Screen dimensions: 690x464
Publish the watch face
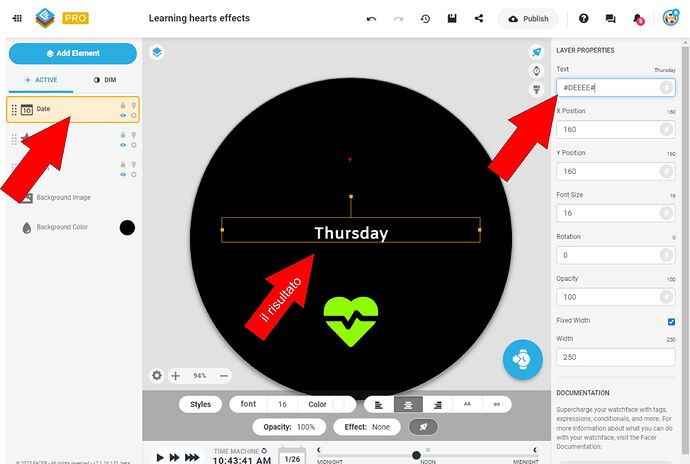(x=528, y=19)
